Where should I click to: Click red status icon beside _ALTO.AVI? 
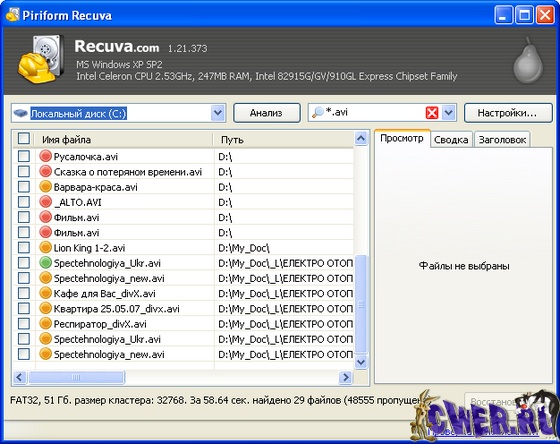point(45,202)
